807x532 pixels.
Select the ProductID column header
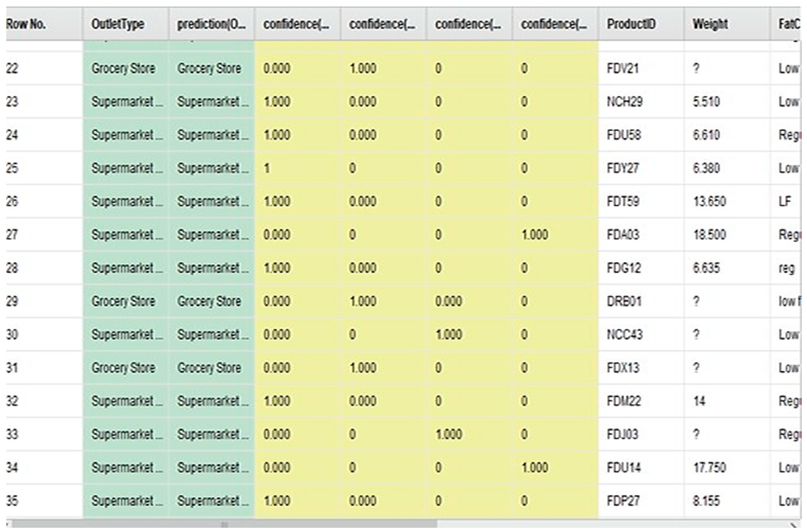[x=631, y=24]
